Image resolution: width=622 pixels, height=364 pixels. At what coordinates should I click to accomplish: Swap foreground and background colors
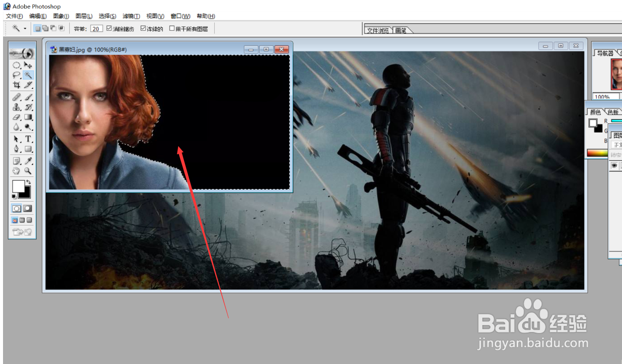[x=29, y=182]
